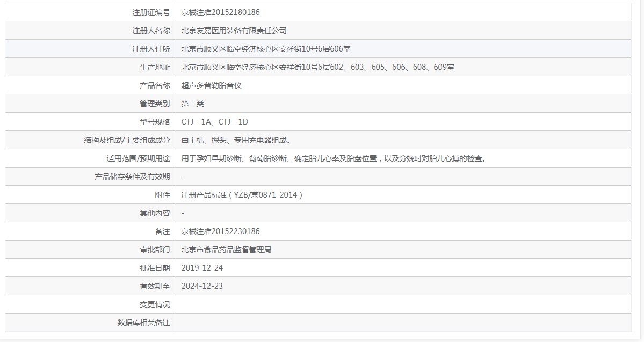The width and height of the screenshot is (644, 342).
Task: Click remark value 京械注准20152230186
Action: (221, 231)
